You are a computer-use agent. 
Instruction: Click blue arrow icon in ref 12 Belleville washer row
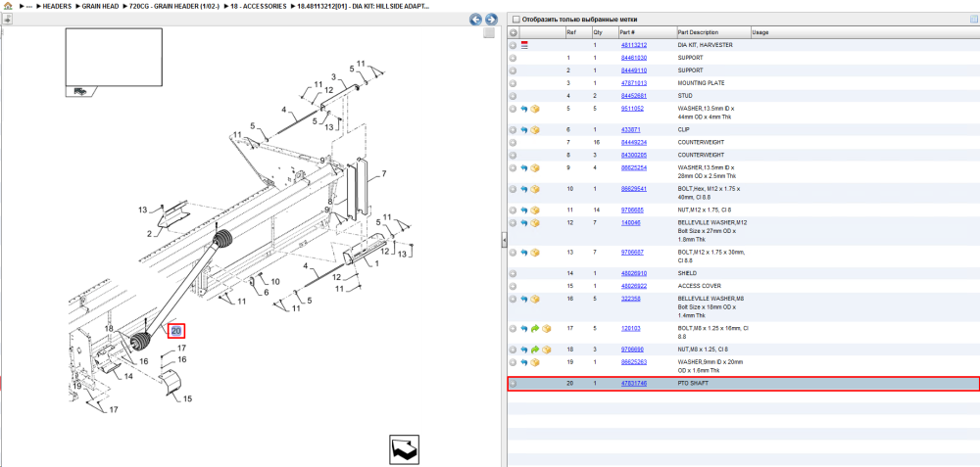coord(524,223)
